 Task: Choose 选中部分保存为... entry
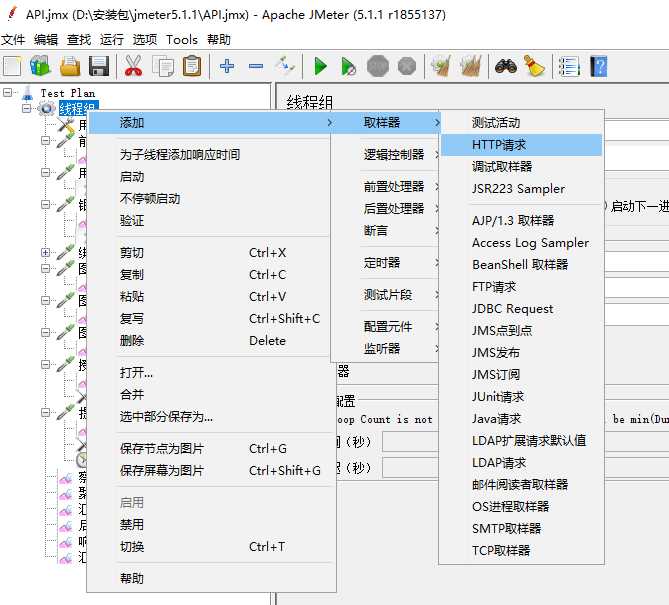pyautogui.click(x=211, y=416)
